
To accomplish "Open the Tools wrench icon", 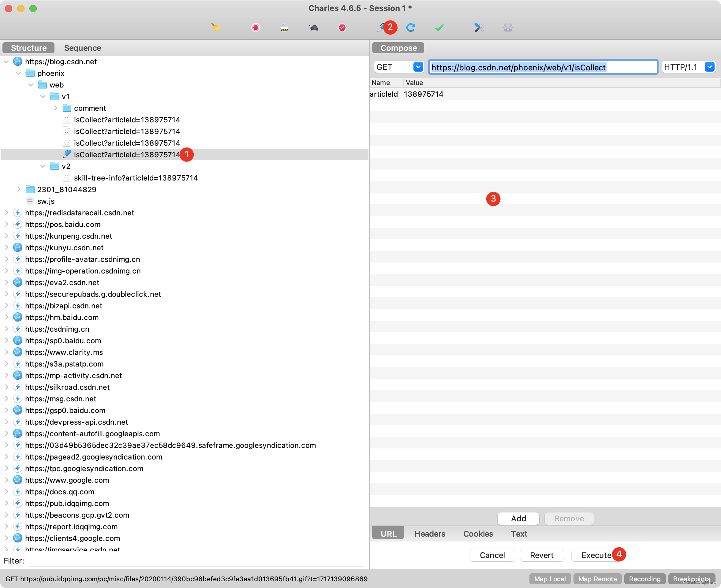I will 479,28.
